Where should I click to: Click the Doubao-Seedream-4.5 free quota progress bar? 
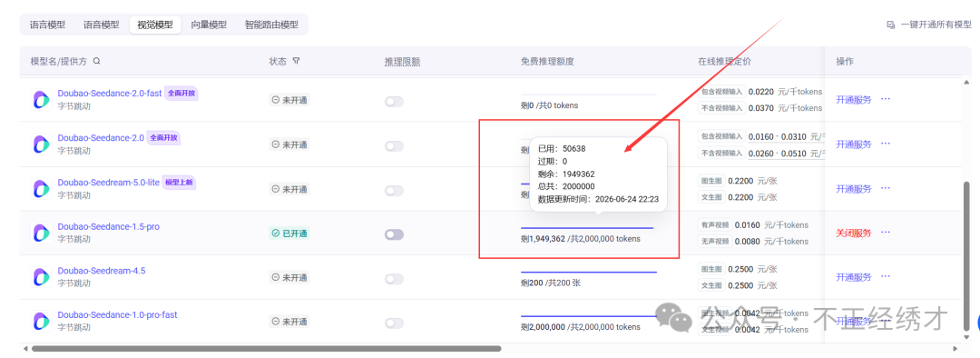589,273
